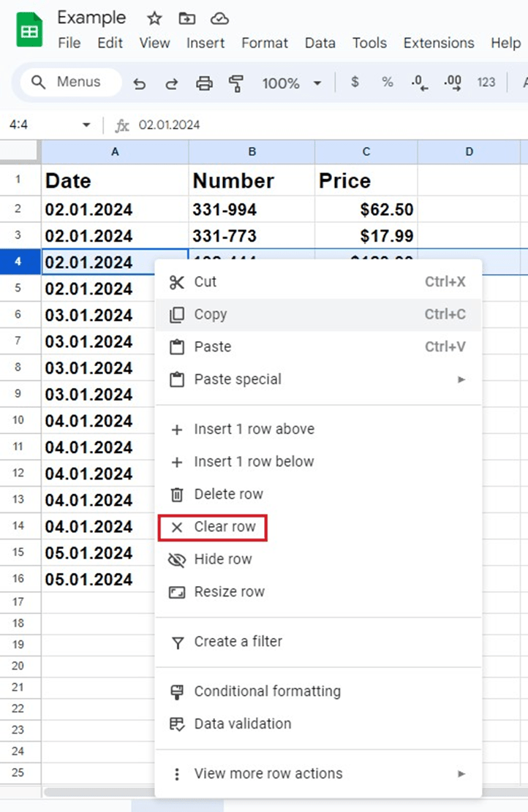This screenshot has height=812, width=528.
Task: Undo the last action
Action: click(x=140, y=83)
